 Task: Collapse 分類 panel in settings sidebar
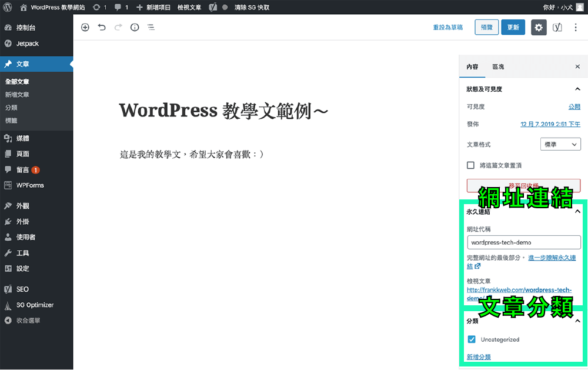coord(577,321)
